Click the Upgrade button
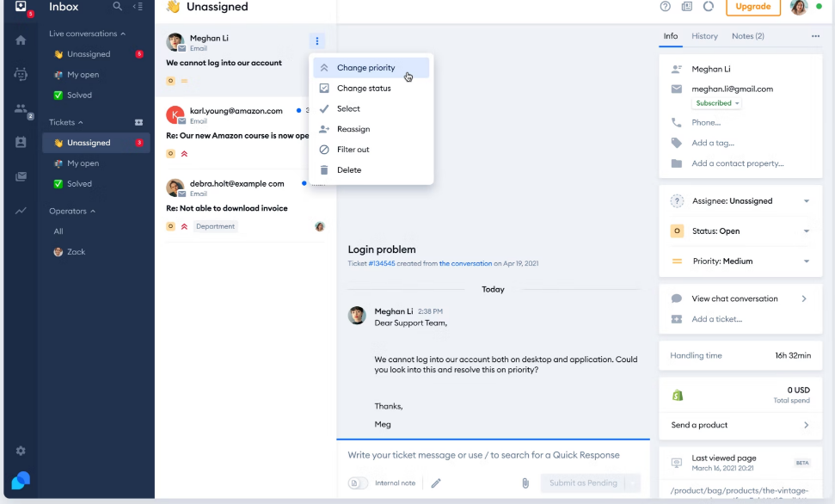The width and height of the screenshot is (835, 504). point(753,8)
